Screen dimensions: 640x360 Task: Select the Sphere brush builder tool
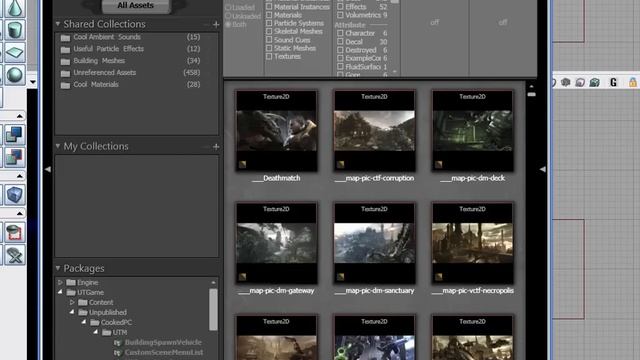[15, 75]
